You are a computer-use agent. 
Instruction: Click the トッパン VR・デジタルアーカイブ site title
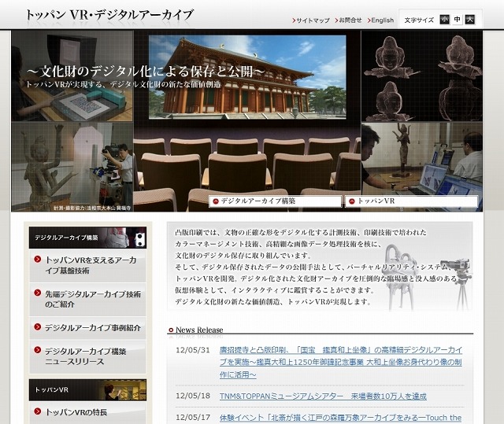[109, 15]
